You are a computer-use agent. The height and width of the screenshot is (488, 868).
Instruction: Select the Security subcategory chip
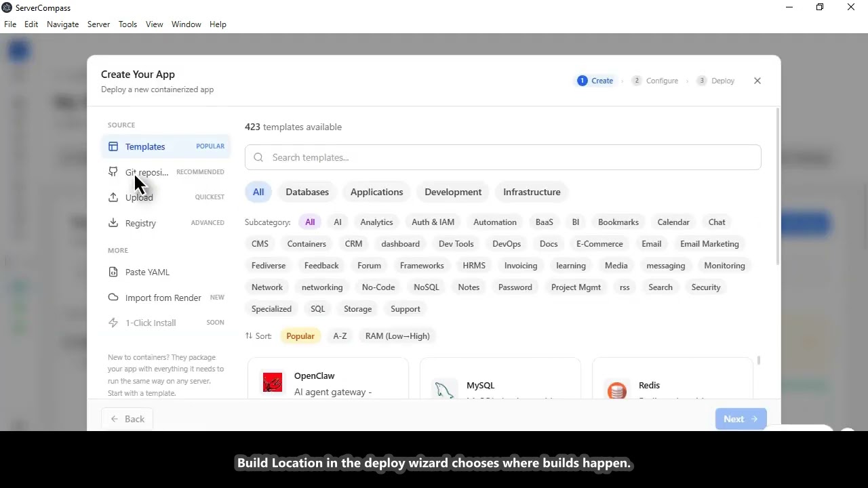[x=706, y=287]
